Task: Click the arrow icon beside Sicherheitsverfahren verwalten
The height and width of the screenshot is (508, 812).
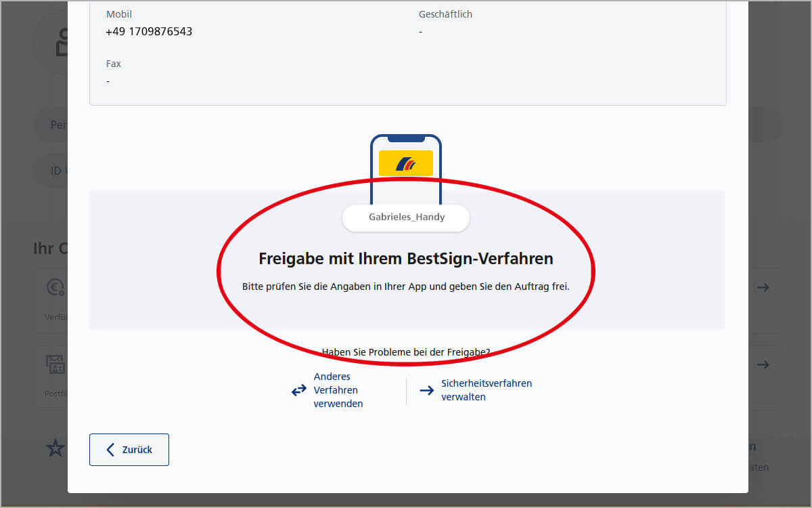Action: point(426,390)
